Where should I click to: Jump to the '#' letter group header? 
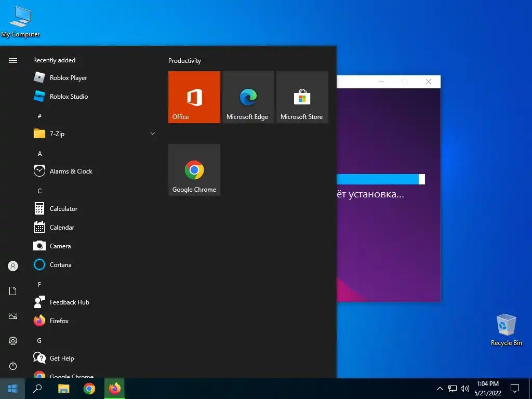tap(39, 116)
